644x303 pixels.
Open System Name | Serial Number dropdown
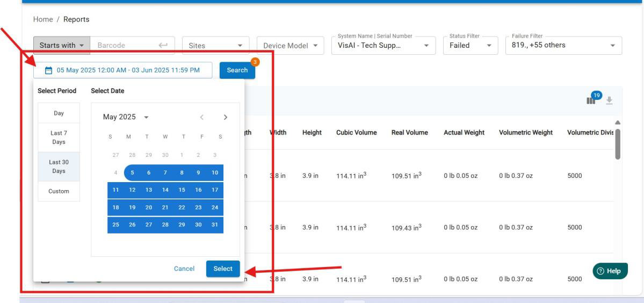pyautogui.click(x=383, y=46)
